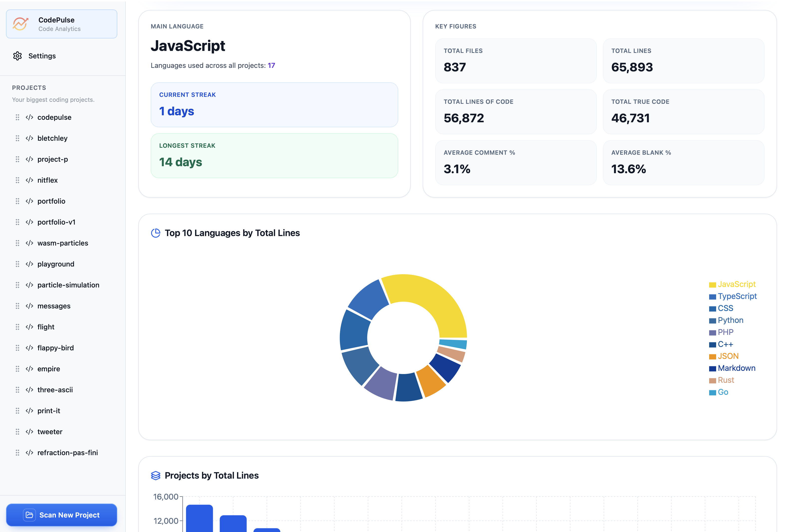Click the 17 languages count link
Screen dimensions: 788x532
[271, 65]
